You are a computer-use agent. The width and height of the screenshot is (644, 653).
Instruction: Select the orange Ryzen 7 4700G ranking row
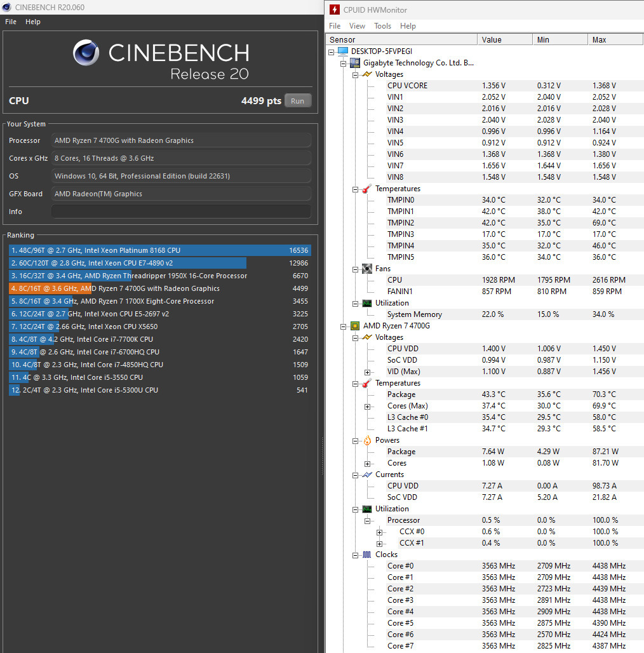coord(160,288)
